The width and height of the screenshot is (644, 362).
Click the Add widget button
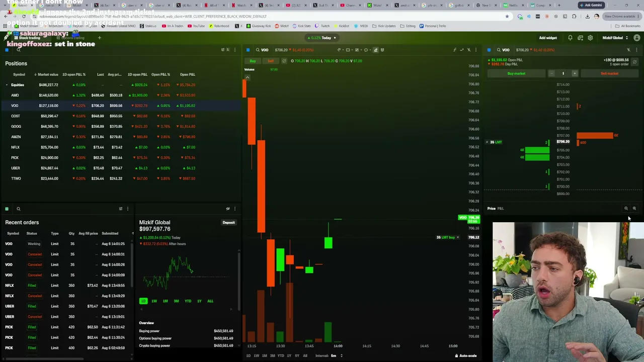548,38
